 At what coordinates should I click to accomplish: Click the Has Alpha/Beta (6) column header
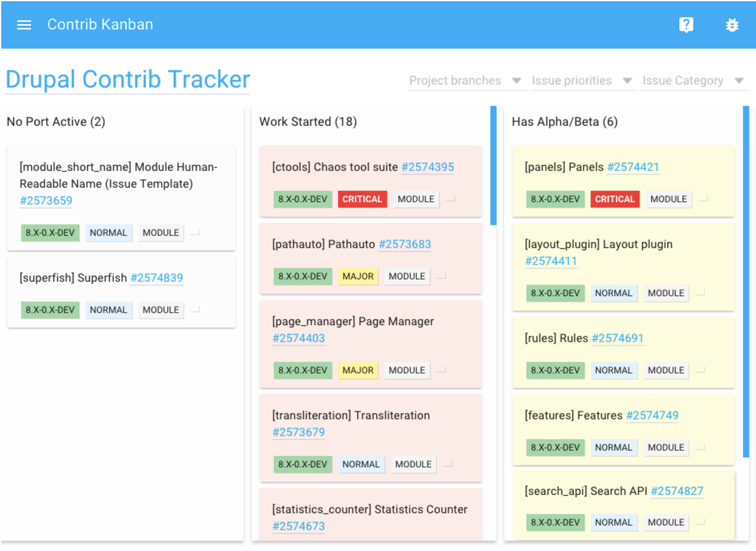coord(565,122)
